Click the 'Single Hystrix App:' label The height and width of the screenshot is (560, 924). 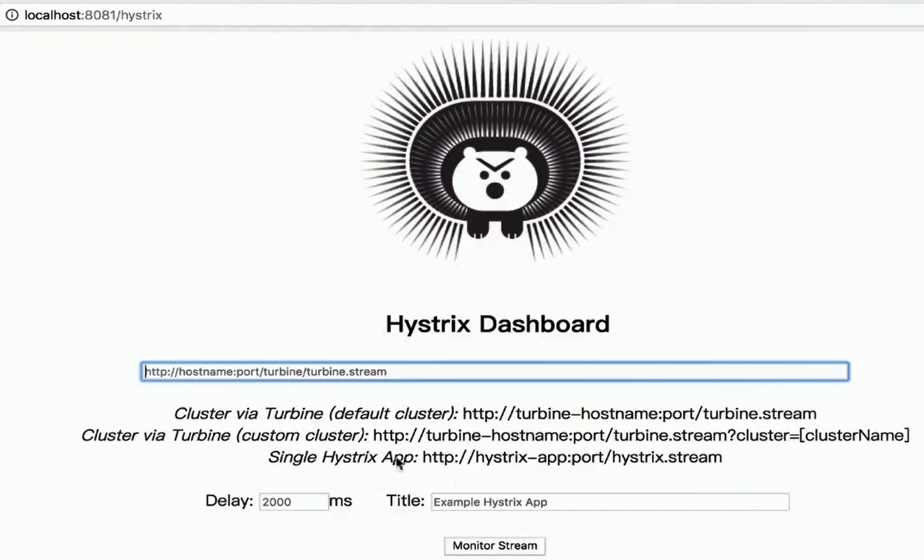click(x=343, y=457)
